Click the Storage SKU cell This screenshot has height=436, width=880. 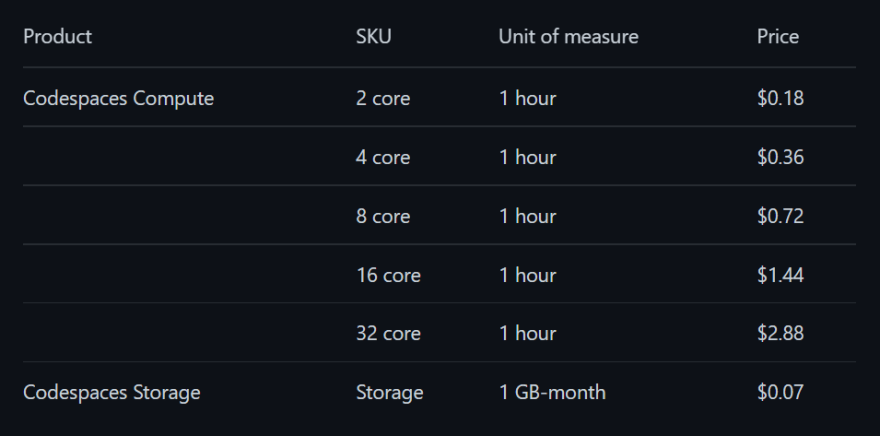[x=389, y=392]
